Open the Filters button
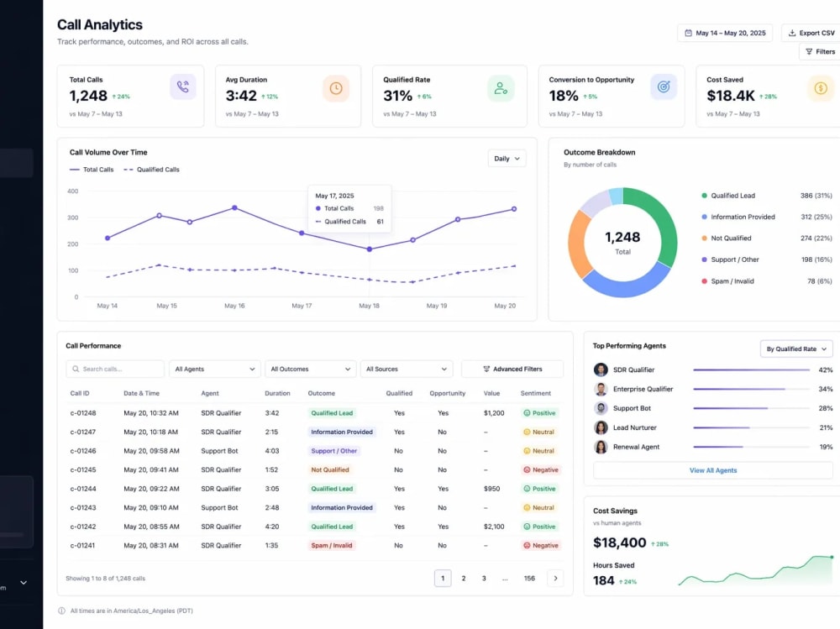The width and height of the screenshot is (840, 629). (820, 52)
